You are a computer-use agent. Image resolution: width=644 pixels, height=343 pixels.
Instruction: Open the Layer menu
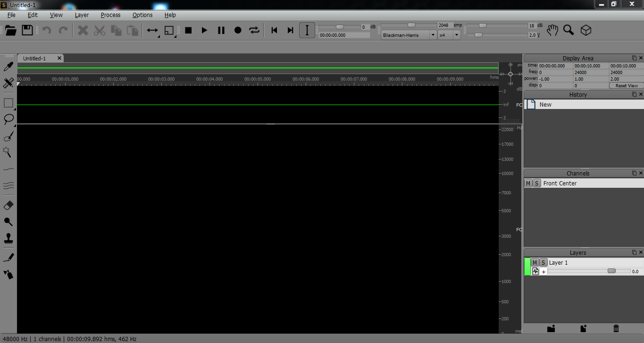(x=82, y=15)
